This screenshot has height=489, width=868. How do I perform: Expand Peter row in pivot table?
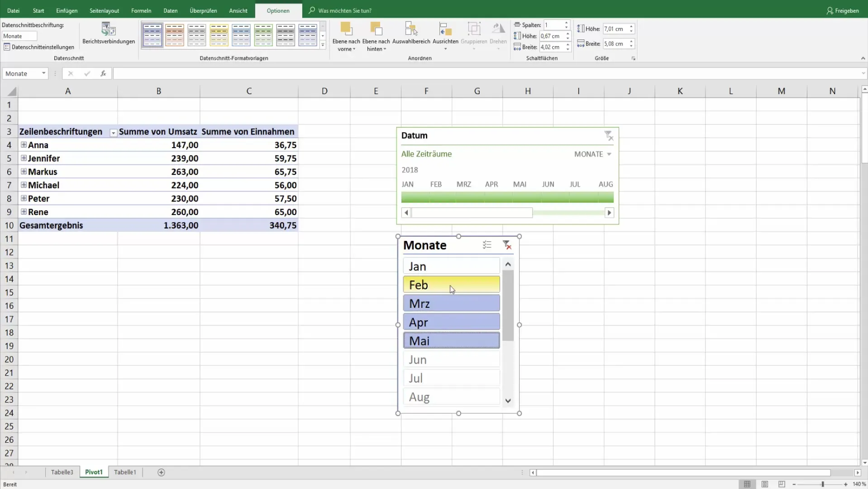pyautogui.click(x=24, y=198)
